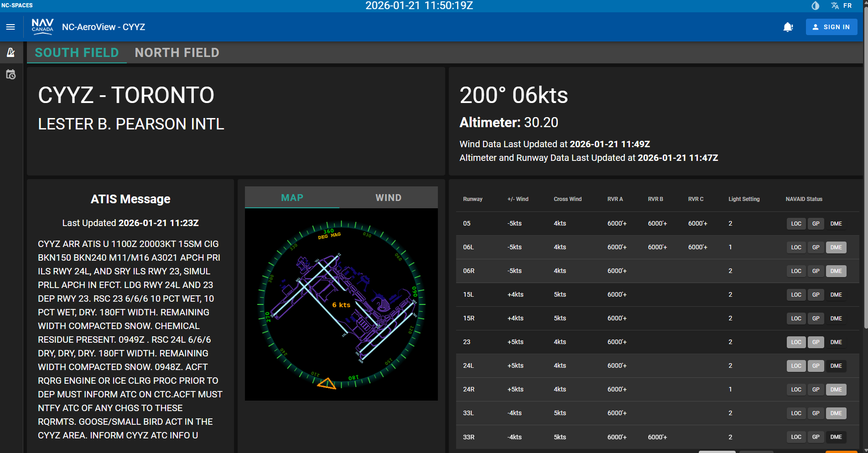The height and width of the screenshot is (453, 868).
Task: Toggle GP status for runway 05
Action: pyautogui.click(x=816, y=223)
